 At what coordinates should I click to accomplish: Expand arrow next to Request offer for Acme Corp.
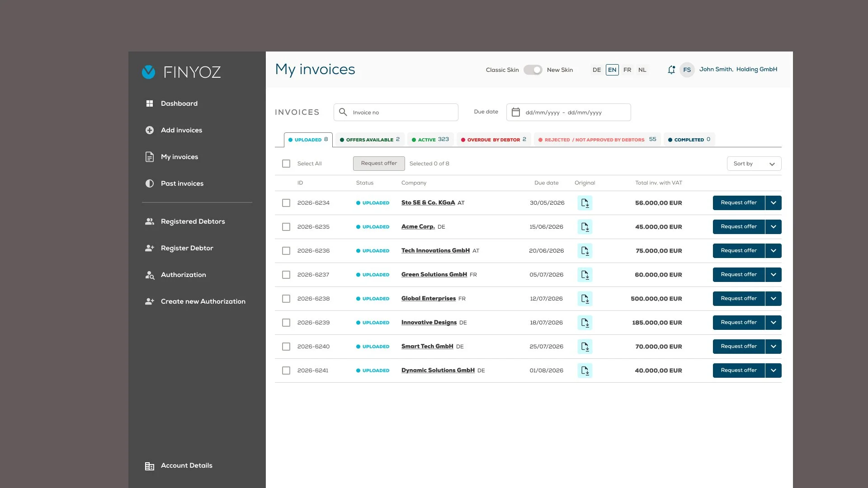click(774, 227)
